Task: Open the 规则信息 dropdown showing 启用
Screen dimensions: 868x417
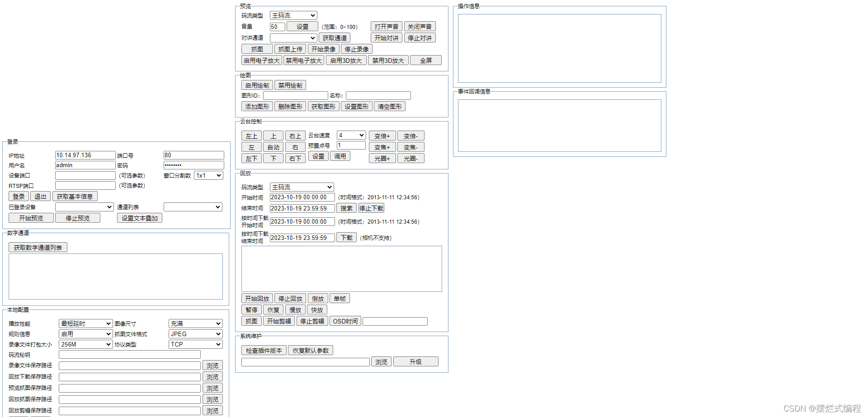Action: tap(85, 334)
